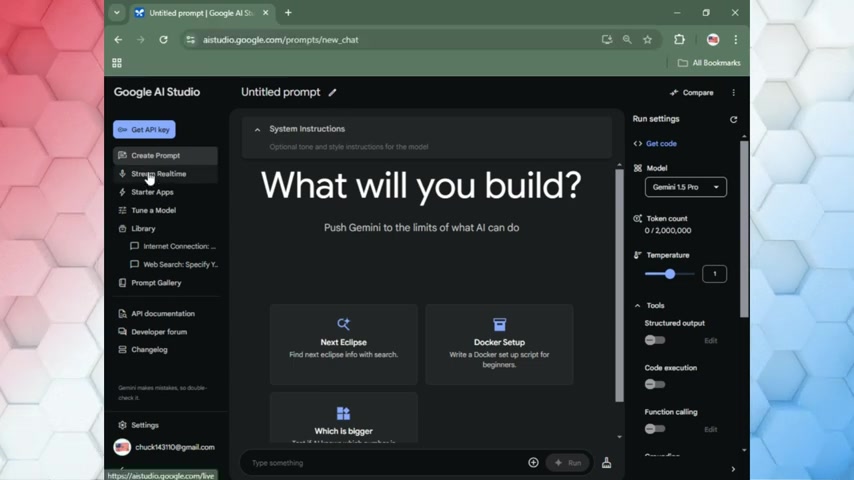Click the Temperature value box
Image resolution: width=854 pixels, height=480 pixels.
(x=715, y=274)
